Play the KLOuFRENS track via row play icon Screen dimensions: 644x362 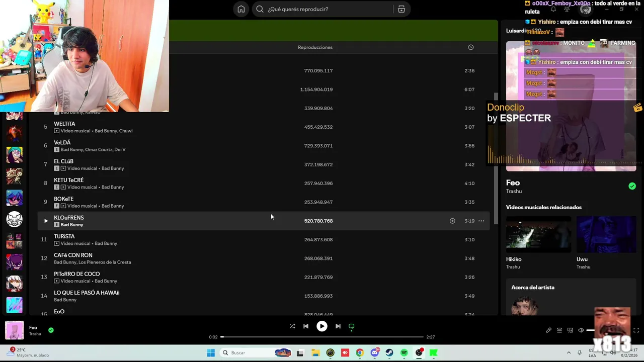click(46, 221)
